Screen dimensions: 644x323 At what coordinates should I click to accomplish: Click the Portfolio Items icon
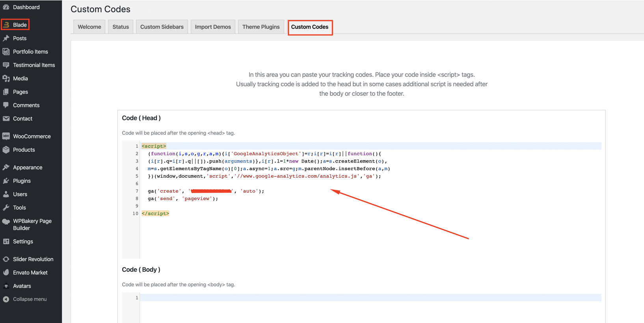(6, 52)
